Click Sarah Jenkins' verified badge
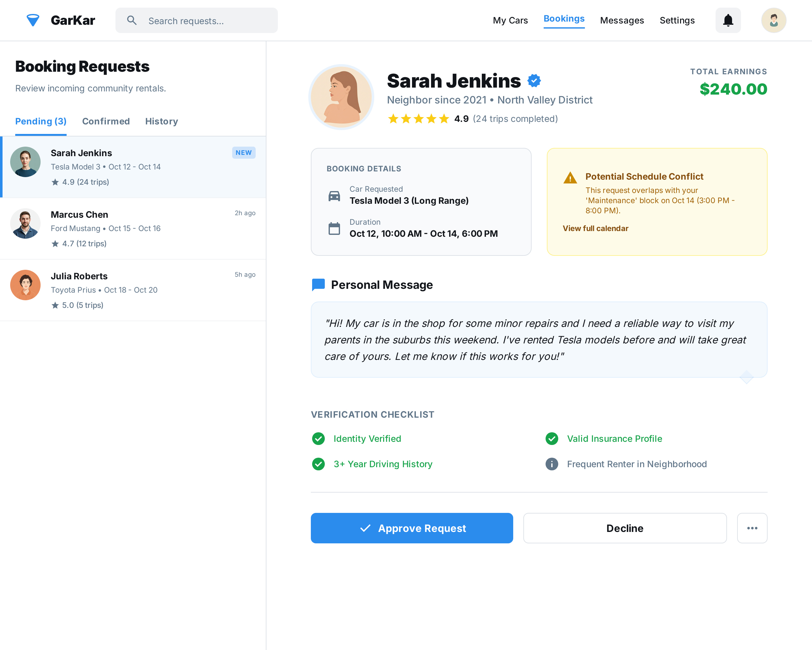Viewport: 812px width, 650px height. [x=534, y=81]
